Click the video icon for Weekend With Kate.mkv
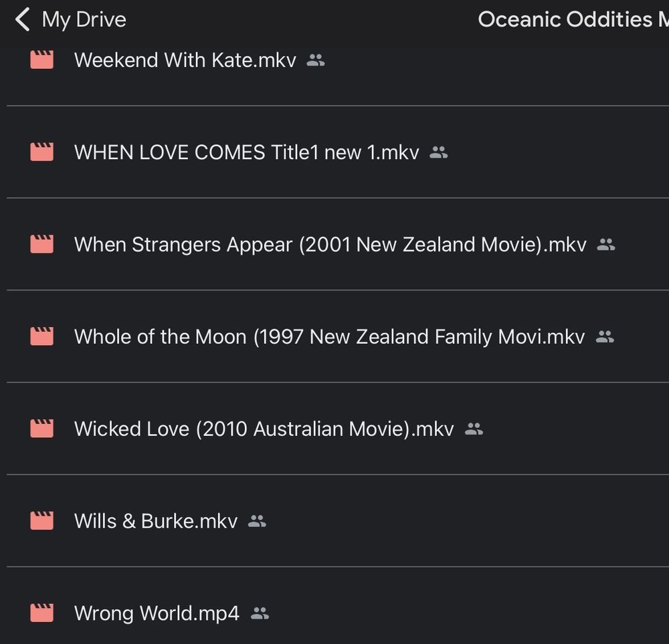 [x=41, y=60]
